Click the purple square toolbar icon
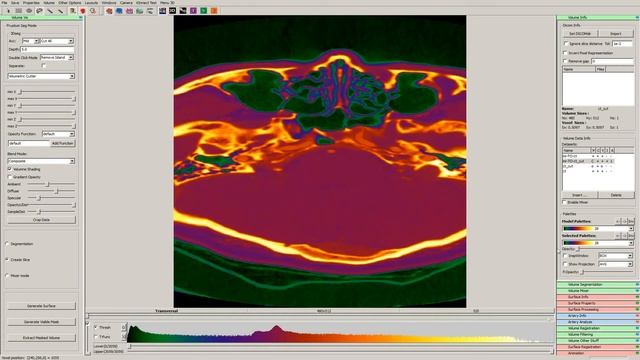 click(x=193, y=11)
